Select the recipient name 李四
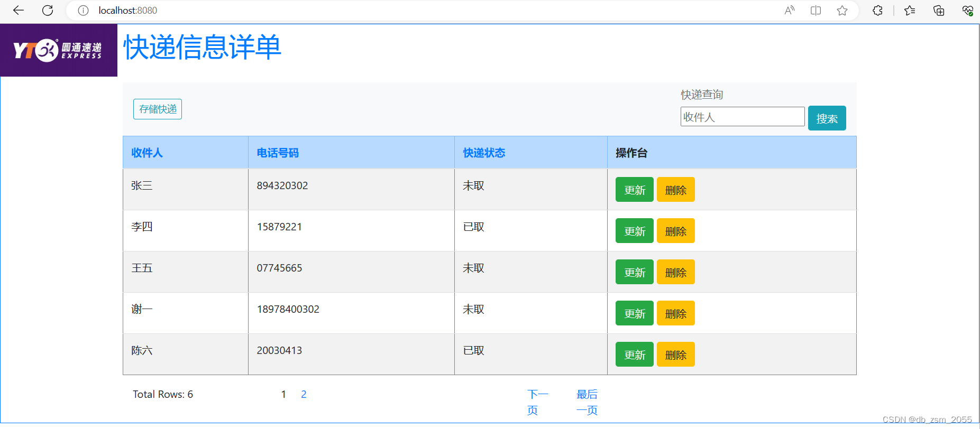980x429 pixels. coord(142,227)
